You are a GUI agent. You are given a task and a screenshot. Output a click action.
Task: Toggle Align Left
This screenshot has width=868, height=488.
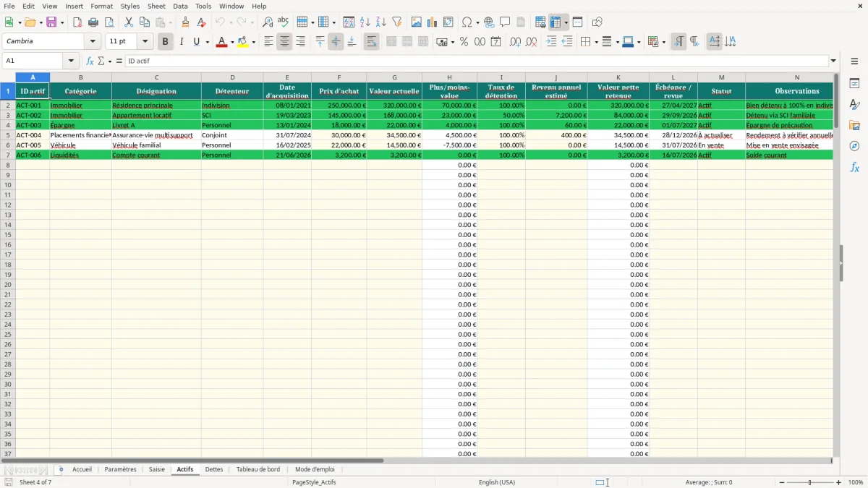pyautogui.click(x=268, y=42)
